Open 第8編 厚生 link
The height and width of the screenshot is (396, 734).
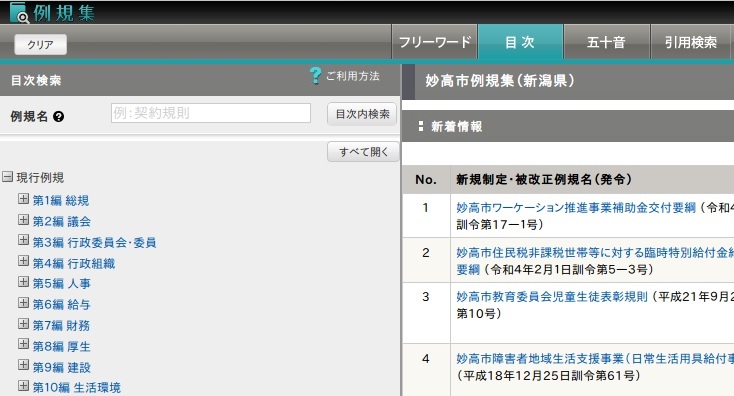point(61,346)
